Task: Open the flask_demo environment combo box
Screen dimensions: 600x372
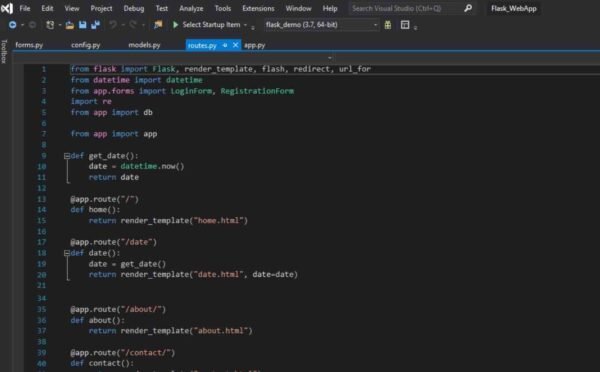Action: [x=321, y=25]
